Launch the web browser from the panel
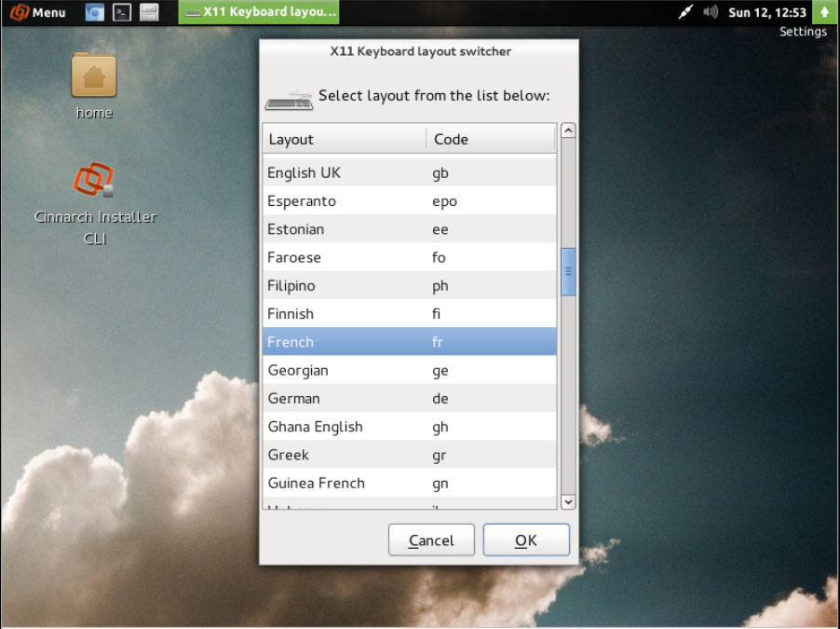 (94, 12)
